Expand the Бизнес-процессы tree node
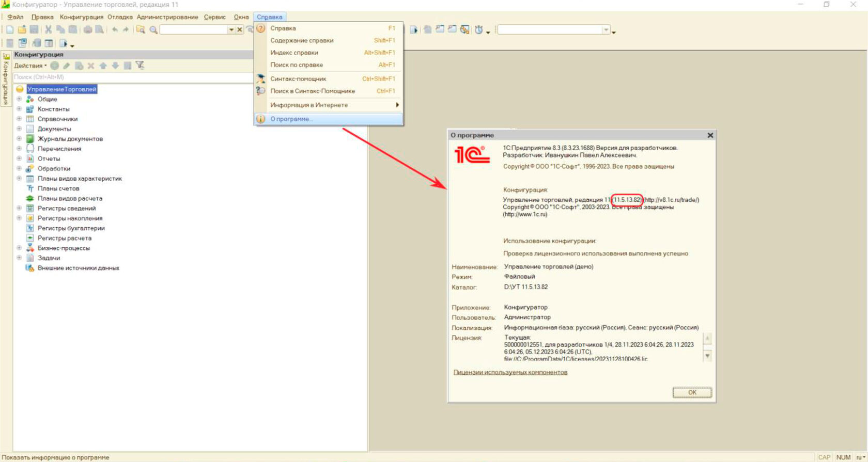Image resolution: width=868 pixels, height=462 pixels. coord(19,248)
